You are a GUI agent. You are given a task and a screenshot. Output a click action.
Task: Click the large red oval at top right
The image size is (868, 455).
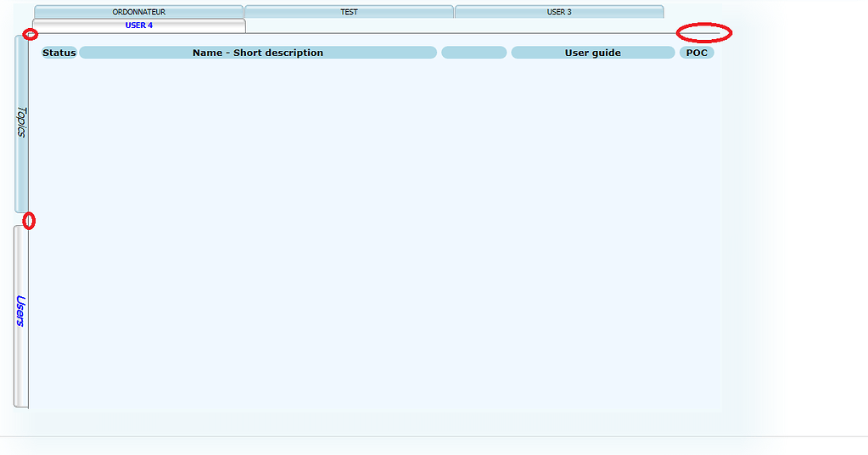coord(704,33)
